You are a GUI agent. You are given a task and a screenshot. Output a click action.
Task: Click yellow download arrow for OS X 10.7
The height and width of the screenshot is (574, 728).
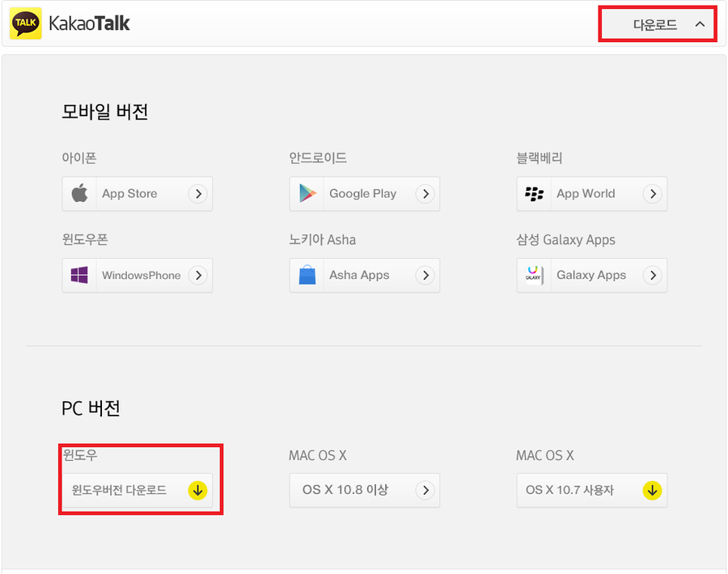click(x=652, y=491)
